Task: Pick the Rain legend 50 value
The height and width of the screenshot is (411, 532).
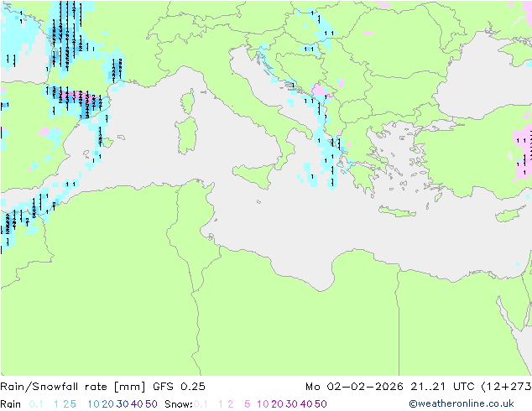Action: (x=151, y=404)
